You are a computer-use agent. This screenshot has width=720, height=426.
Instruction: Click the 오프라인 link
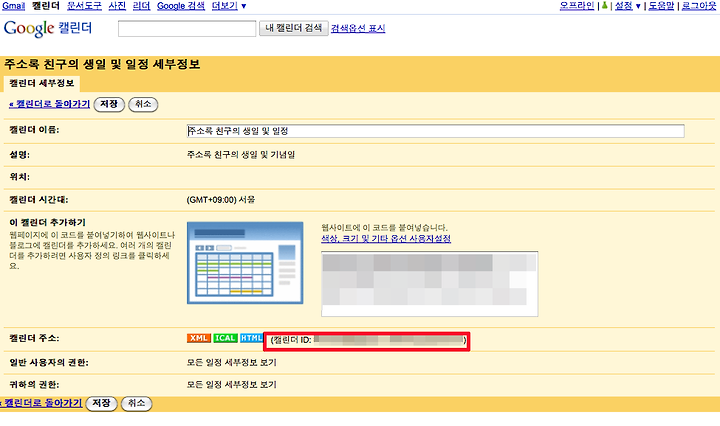(x=577, y=6)
